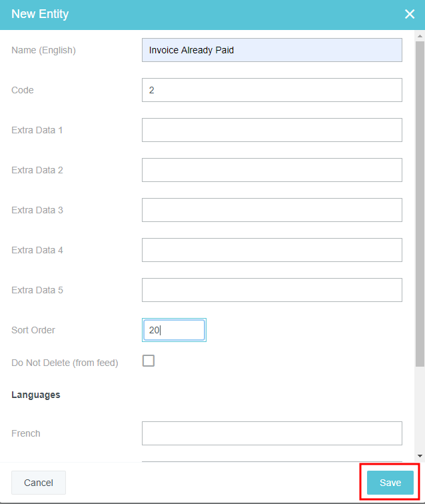Image resolution: width=425 pixels, height=504 pixels.
Task: Click the scrollbar up arrow
Action: [x=420, y=35]
